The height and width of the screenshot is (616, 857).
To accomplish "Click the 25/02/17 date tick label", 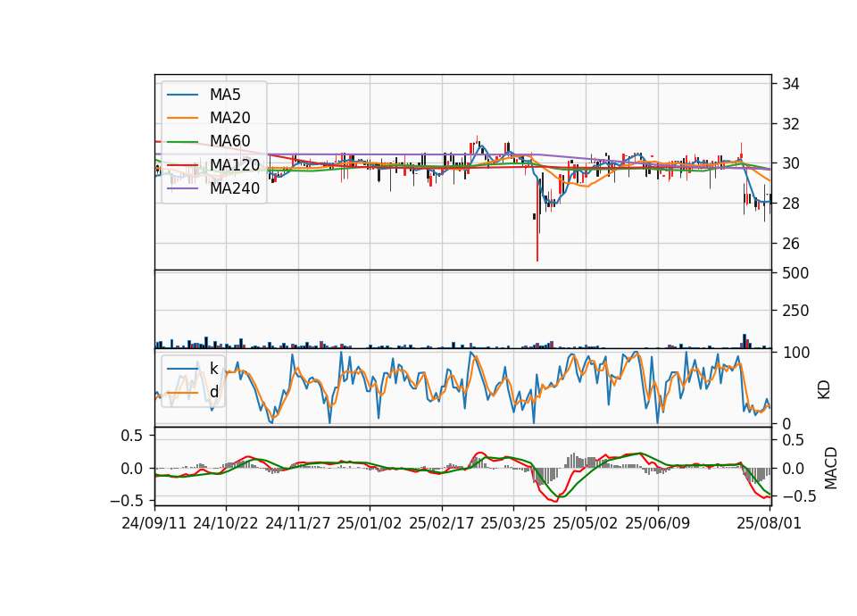I will point(442,523).
